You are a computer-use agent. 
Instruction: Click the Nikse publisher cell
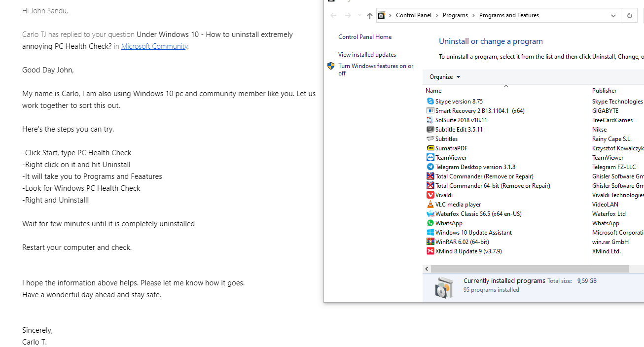(599, 129)
